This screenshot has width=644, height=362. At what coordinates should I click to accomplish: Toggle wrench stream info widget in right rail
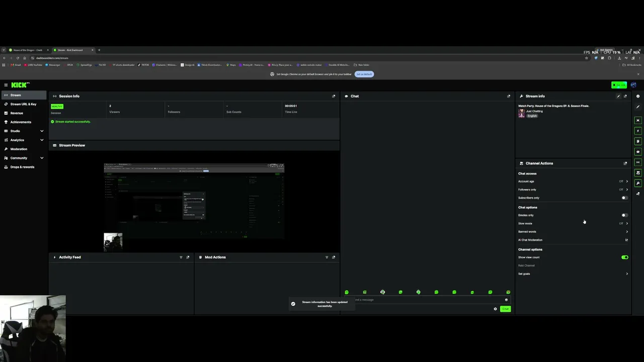638,184
